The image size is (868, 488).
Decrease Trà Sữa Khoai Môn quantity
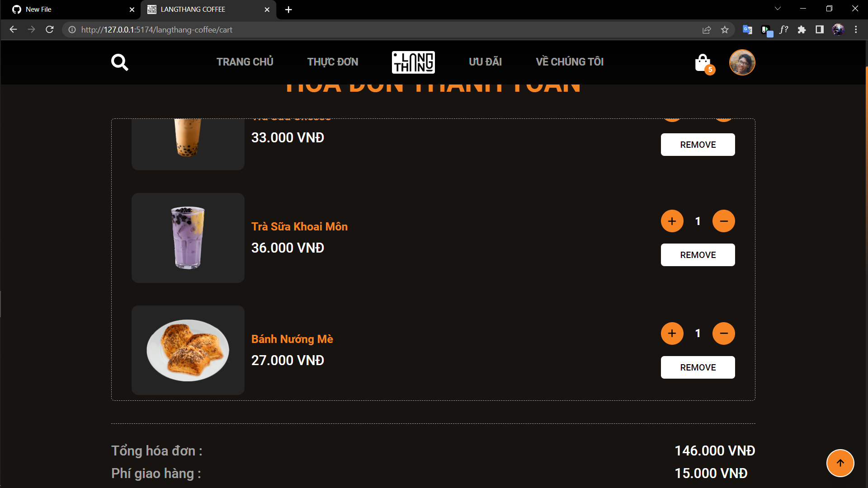pyautogui.click(x=724, y=221)
